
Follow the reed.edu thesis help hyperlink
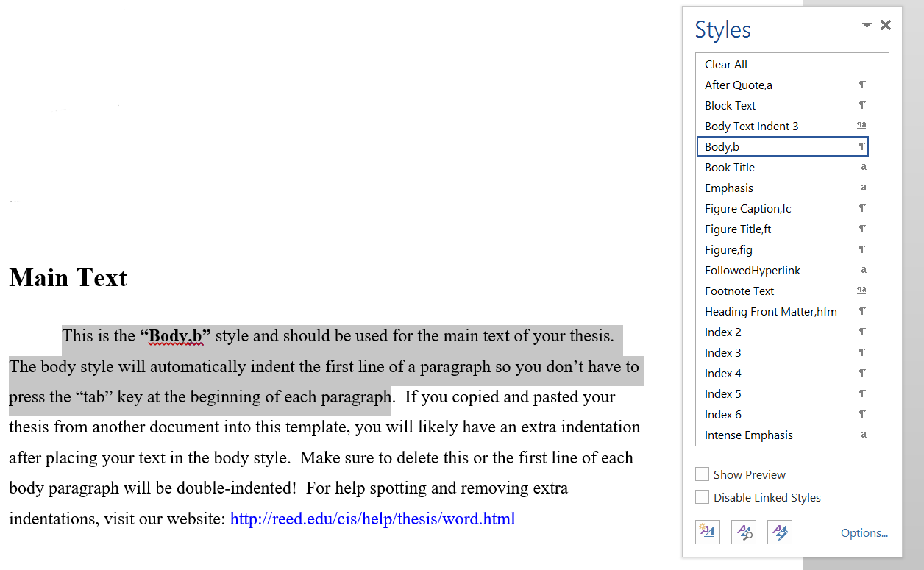click(x=372, y=519)
